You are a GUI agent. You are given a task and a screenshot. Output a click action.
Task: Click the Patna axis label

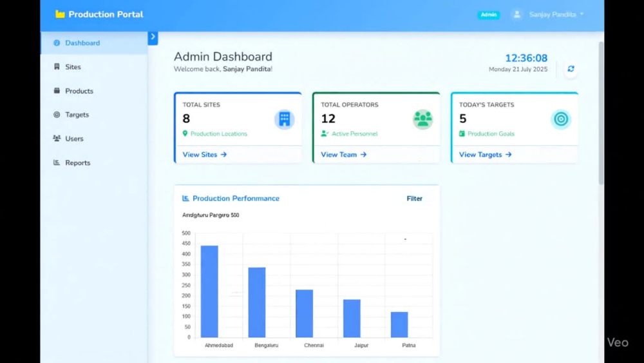[409, 346]
